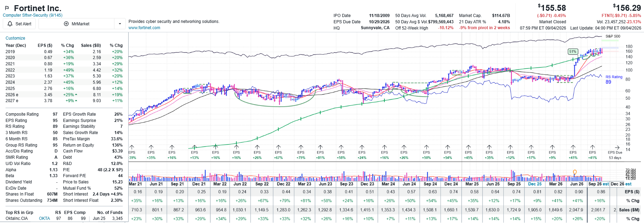Click the Dec 25 sales value 1,905.0
The width and height of the screenshot is (644, 223).
click(x=534, y=210)
